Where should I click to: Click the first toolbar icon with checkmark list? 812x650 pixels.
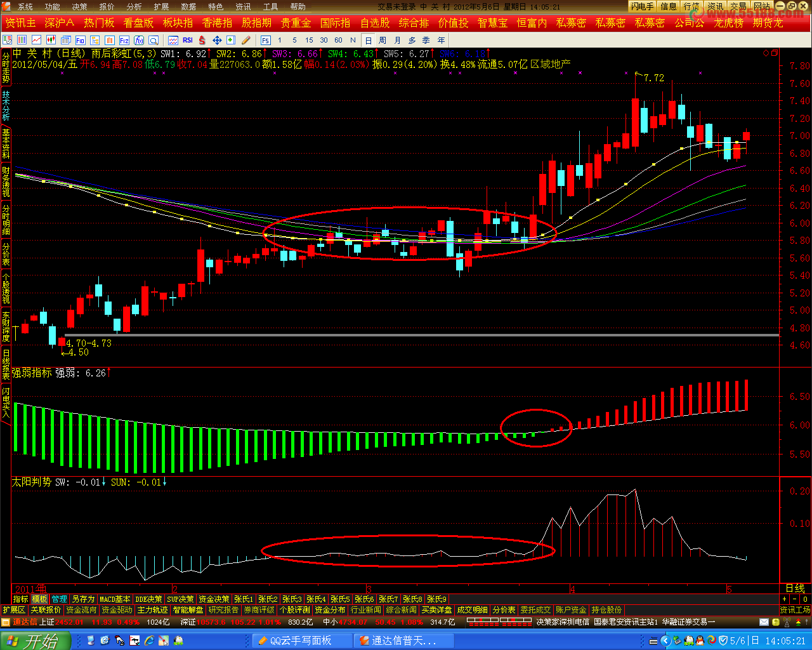(8, 40)
